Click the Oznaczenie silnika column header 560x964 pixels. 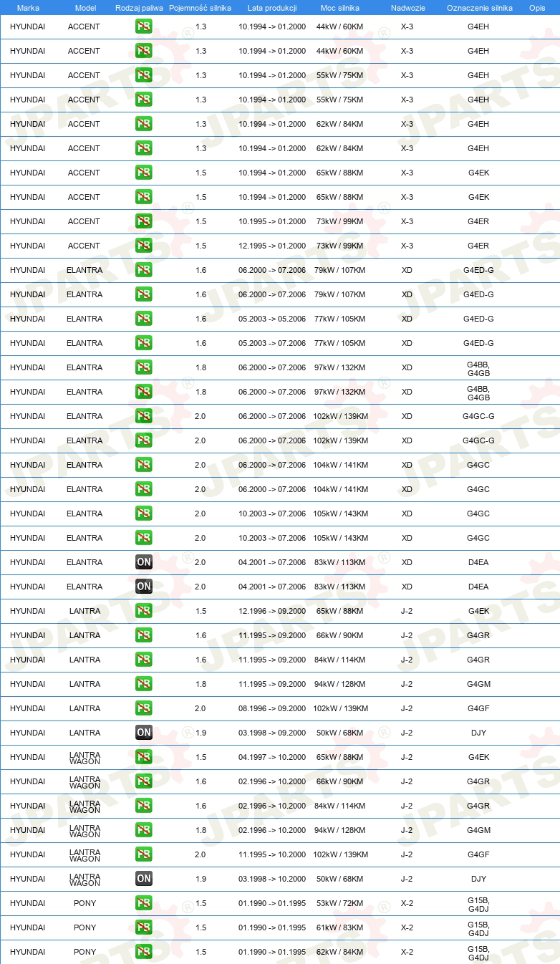[480, 8]
